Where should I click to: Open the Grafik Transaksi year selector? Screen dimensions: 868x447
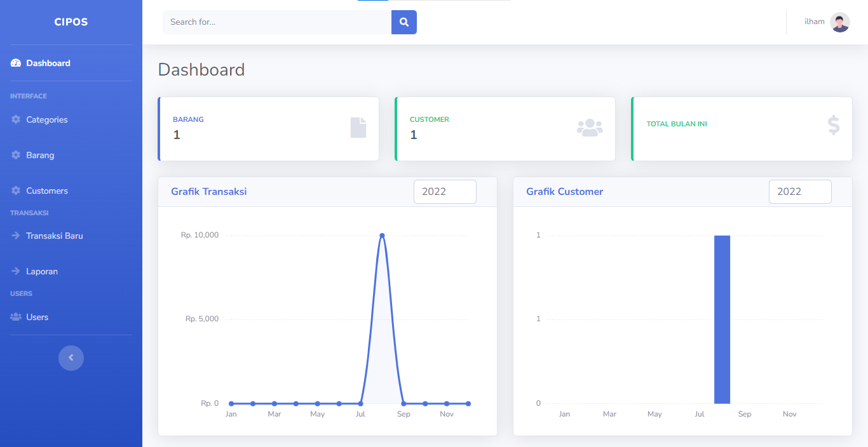coord(445,192)
